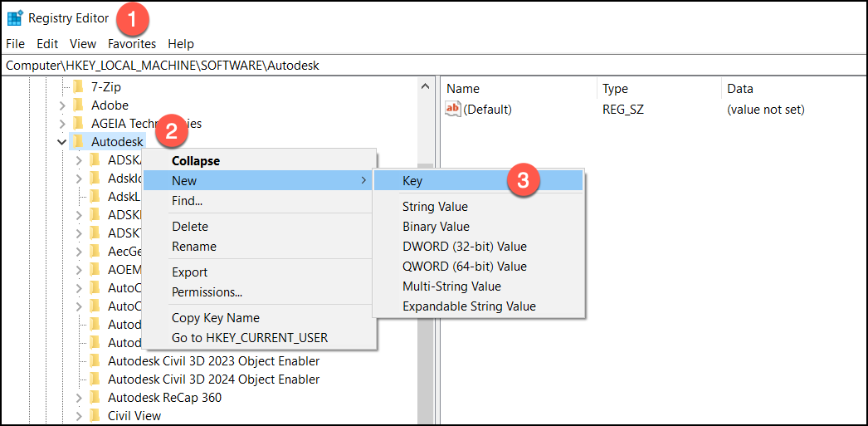Expand the Civil View tree node
This screenshot has width=868, height=426.
(79, 415)
